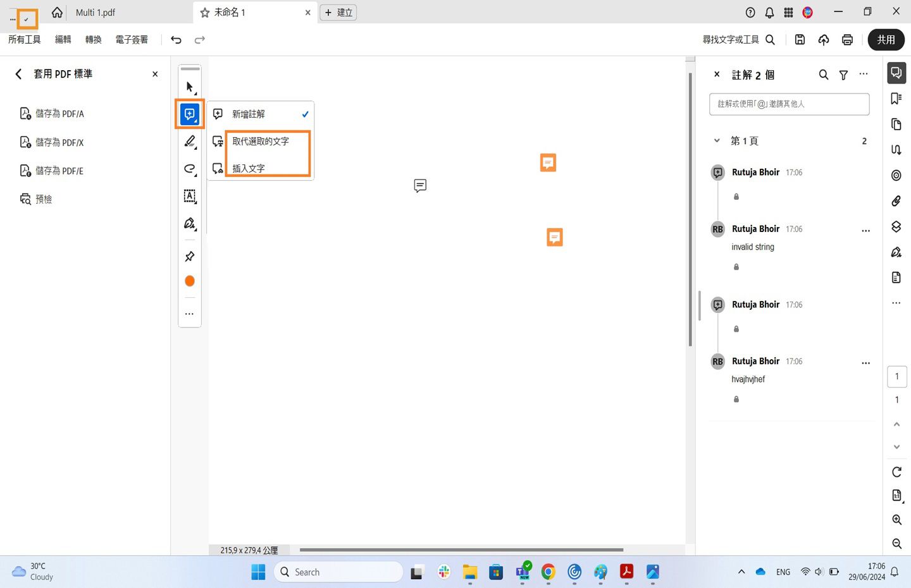
Task: Pin the quick tools toolbar
Action: (x=190, y=256)
